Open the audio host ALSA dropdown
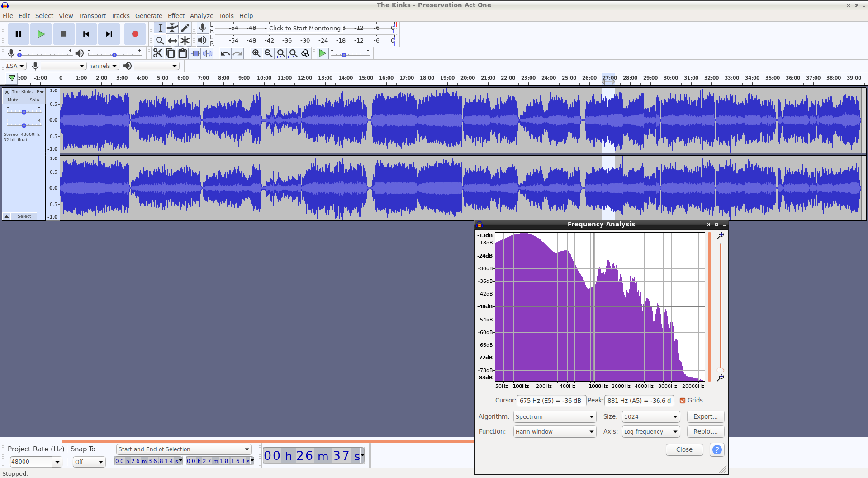 click(16, 66)
